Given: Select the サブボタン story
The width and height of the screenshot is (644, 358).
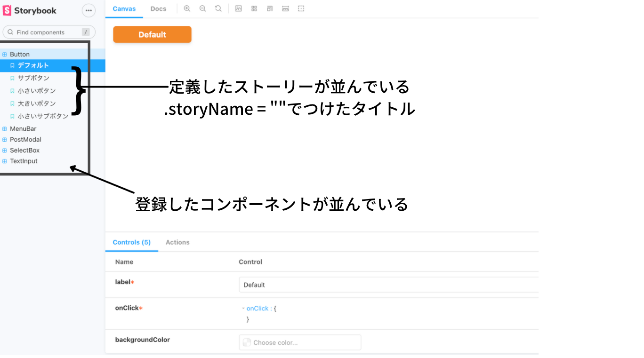Looking at the screenshot, I should click(x=33, y=78).
